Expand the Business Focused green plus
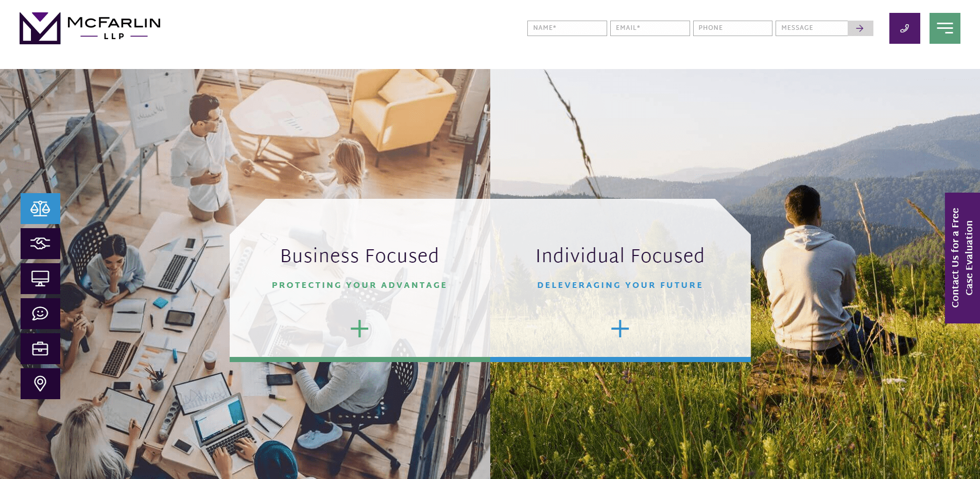Viewport: 980px width, 479px height. 359,329
